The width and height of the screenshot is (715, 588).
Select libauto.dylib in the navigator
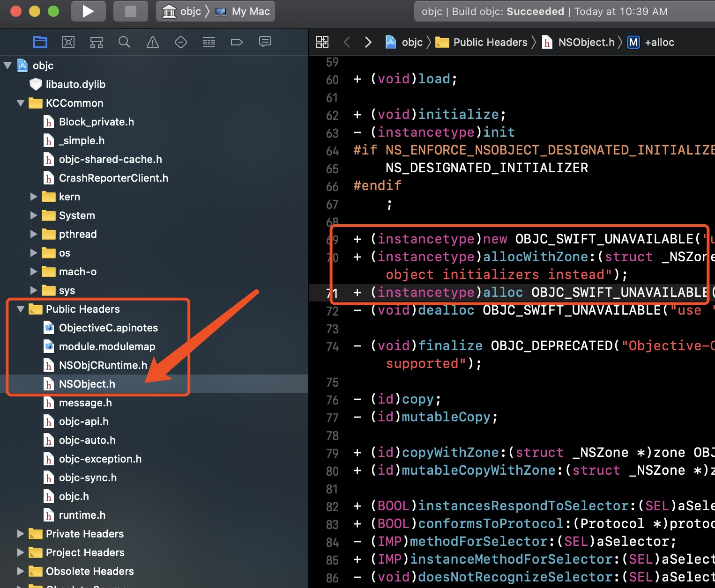pos(154,84)
